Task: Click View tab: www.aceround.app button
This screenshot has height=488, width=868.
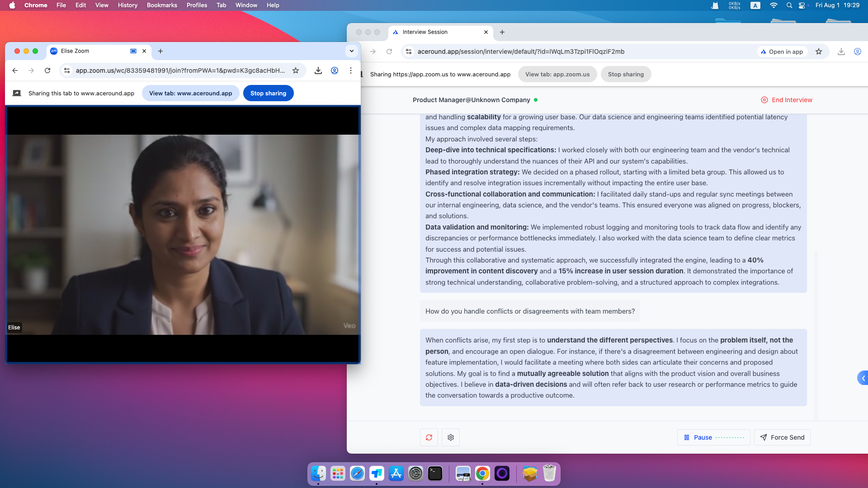Action: click(191, 94)
